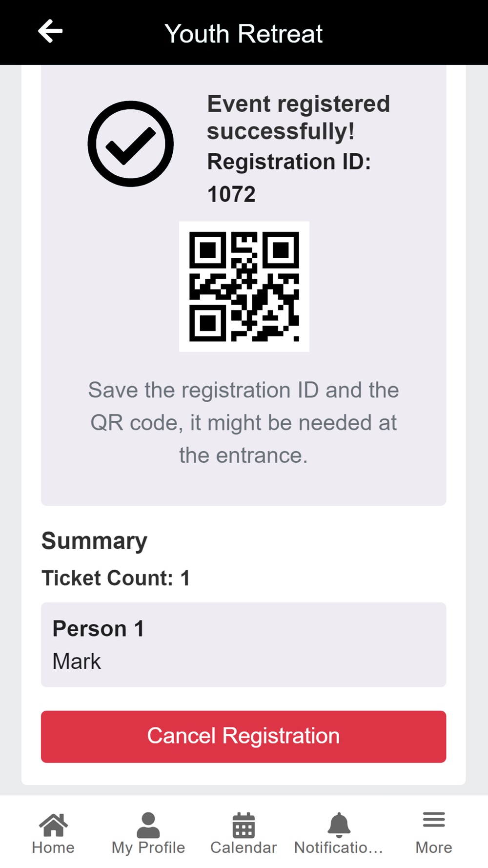Tap the save registration ID reminder text
Viewport: 488px width, 868px height.
tap(244, 423)
